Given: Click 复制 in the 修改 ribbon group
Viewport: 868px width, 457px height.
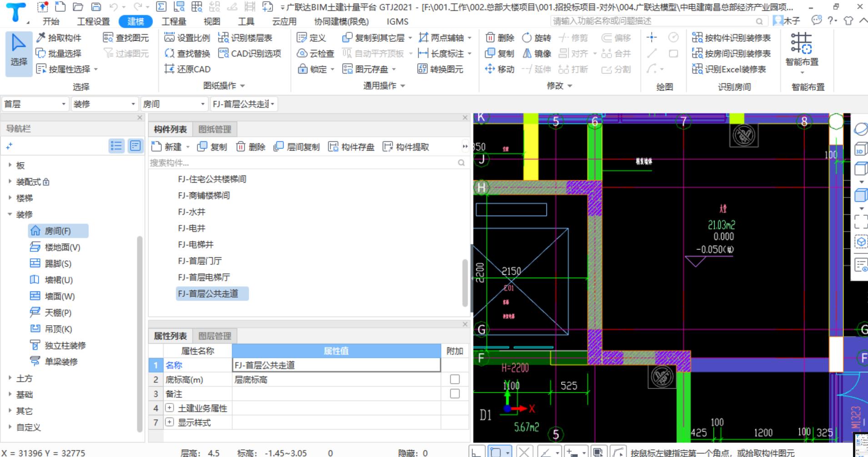Looking at the screenshot, I should (x=500, y=54).
